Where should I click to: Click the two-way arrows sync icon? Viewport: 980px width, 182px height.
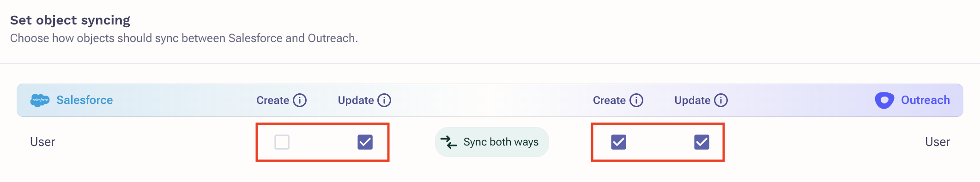click(448, 142)
